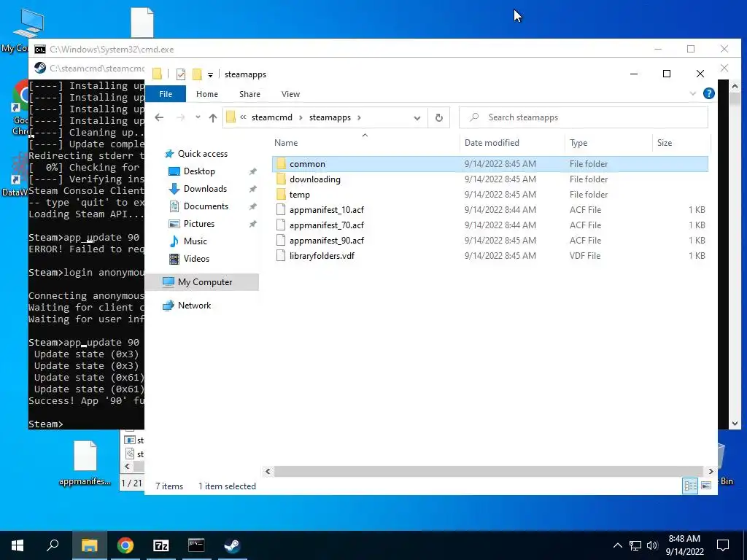Go forward with the Forward arrow

(181, 117)
